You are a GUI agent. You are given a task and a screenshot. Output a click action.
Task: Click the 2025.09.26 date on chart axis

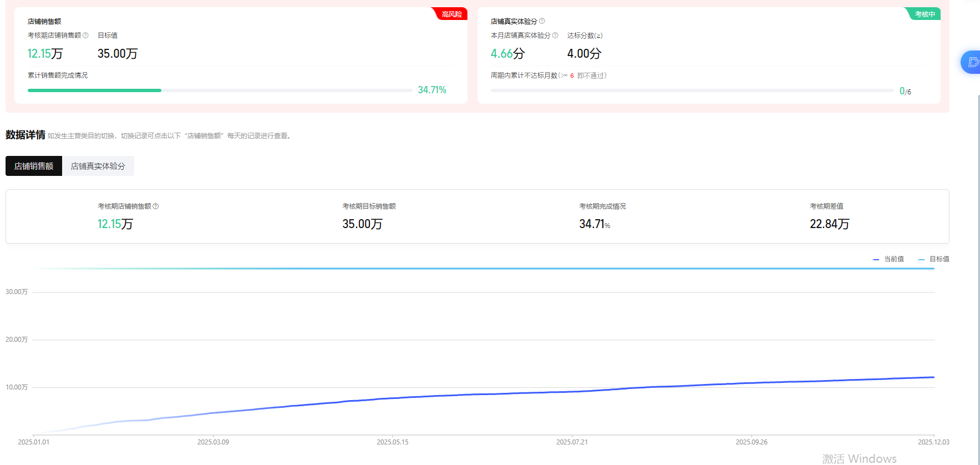pos(751,442)
